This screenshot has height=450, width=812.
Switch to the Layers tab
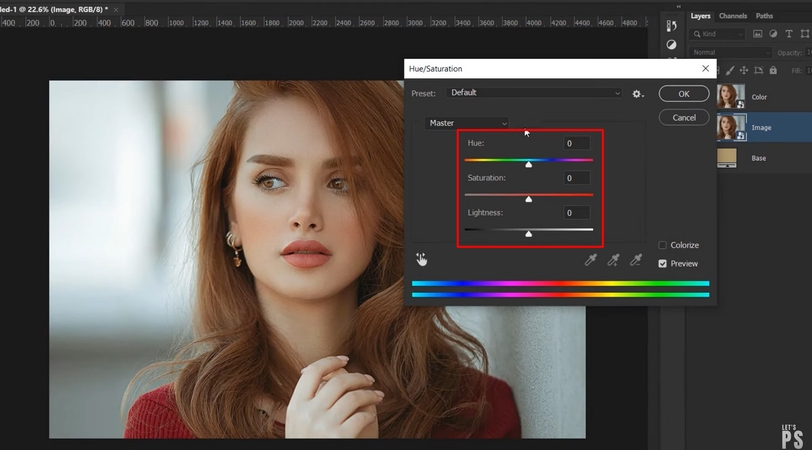coord(700,16)
